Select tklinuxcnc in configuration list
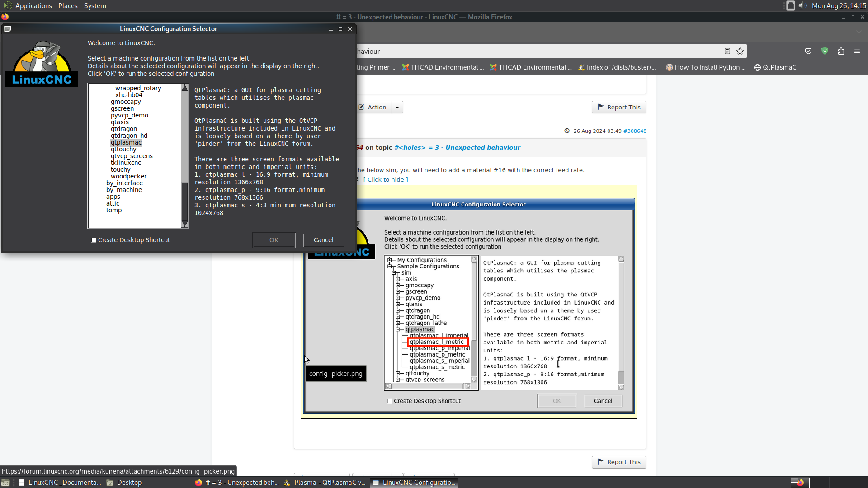Image resolution: width=868 pixels, height=488 pixels. [x=126, y=163]
